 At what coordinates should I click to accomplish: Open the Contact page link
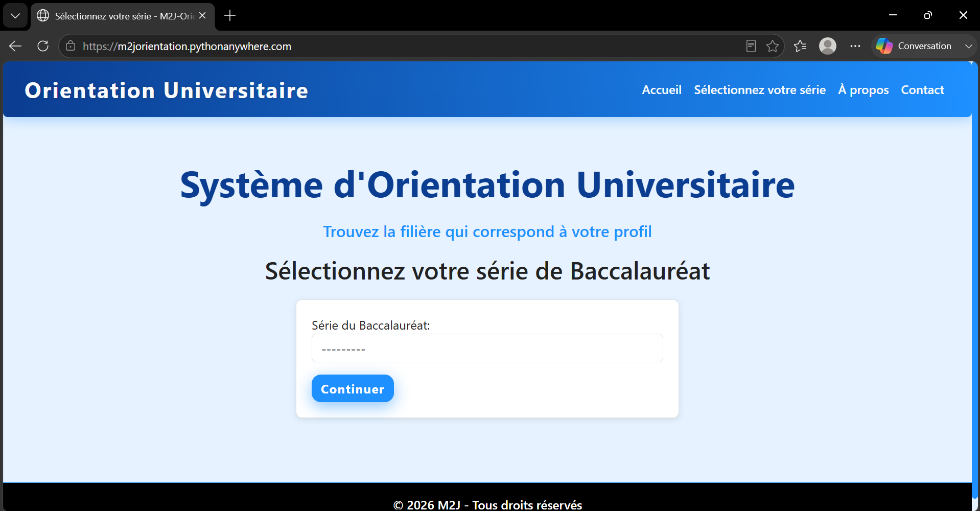click(x=922, y=90)
